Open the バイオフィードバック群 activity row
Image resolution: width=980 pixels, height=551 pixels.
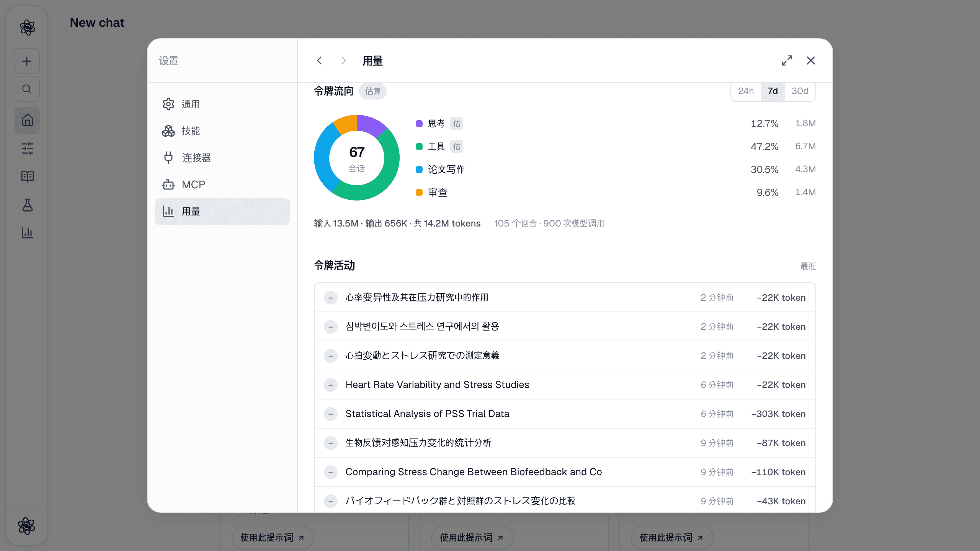pyautogui.click(x=565, y=500)
